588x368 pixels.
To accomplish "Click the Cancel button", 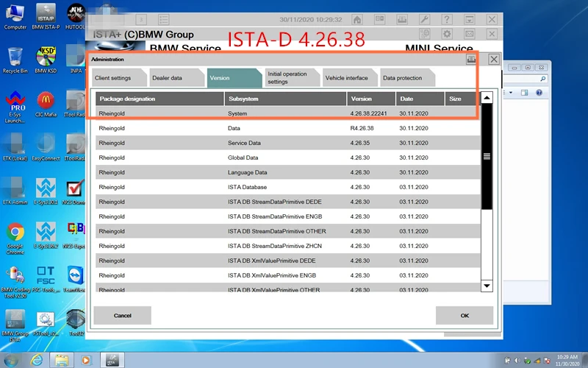I will (x=122, y=316).
